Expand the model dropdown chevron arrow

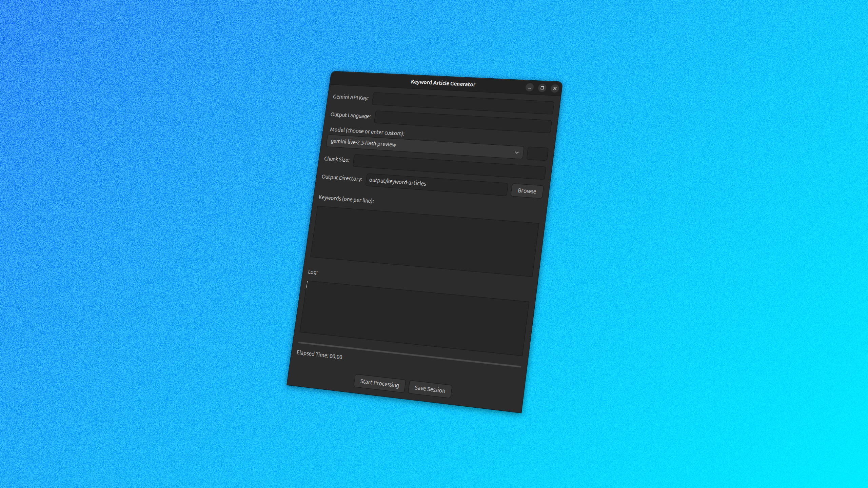(516, 152)
